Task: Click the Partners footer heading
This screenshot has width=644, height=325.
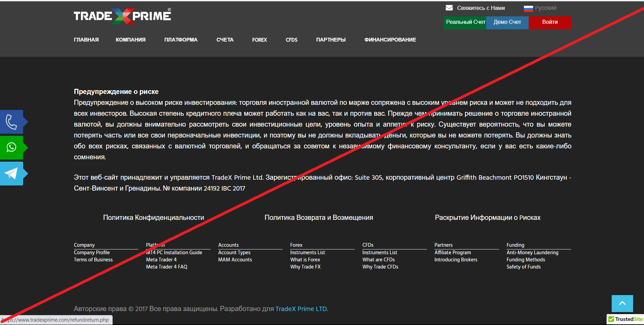Action: tap(444, 245)
